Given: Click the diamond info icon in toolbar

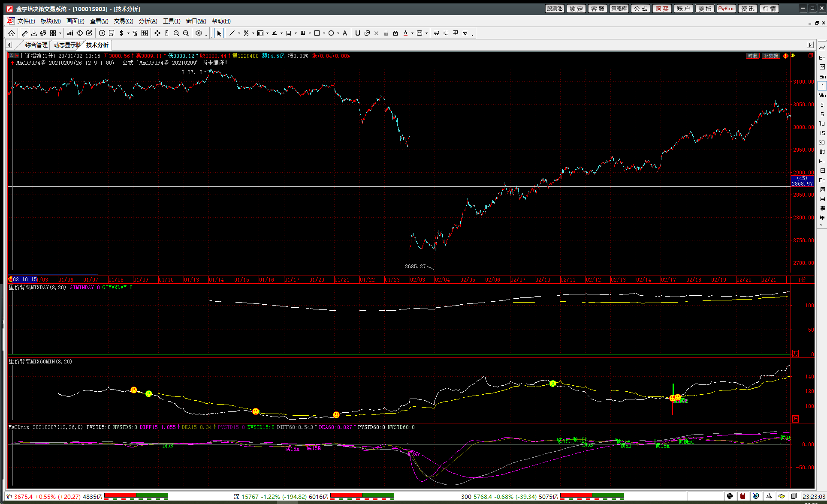Looking at the screenshot, I should 80,33.
